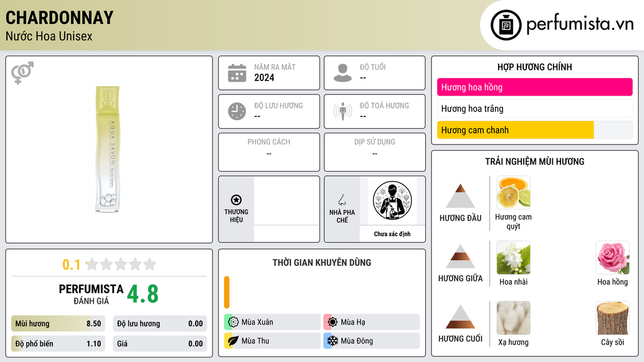Click the flower icon next to Mùa Xuân
644x362 pixels.
(x=233, y=322)
